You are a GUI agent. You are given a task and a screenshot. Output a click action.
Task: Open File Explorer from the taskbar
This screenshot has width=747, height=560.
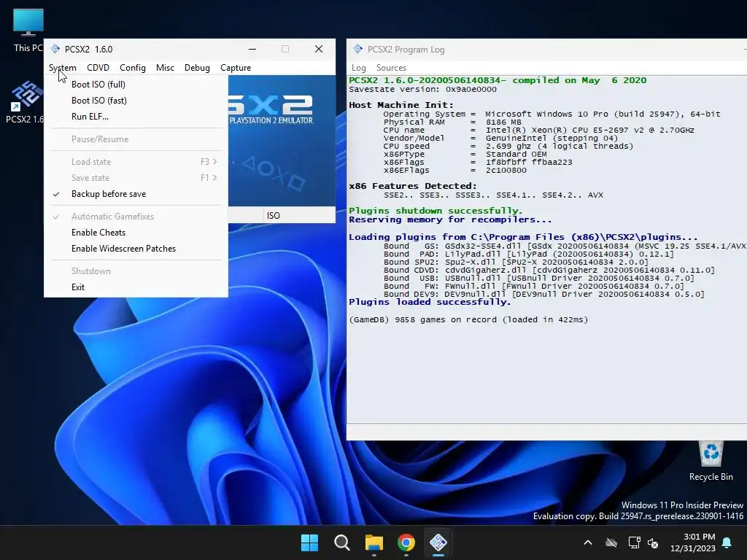click(x=374, y=542)
